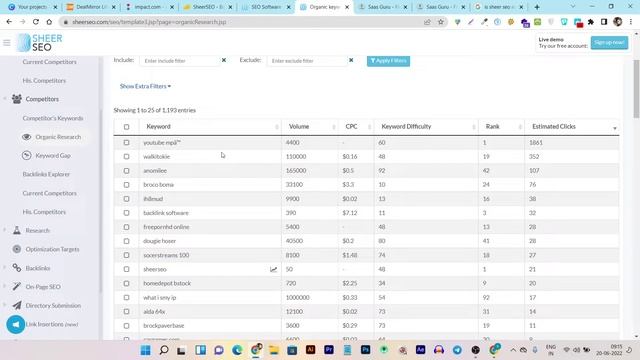640x360 pixels.
Task: Open the Chrome profile avatar
Action: coord(618,22)
